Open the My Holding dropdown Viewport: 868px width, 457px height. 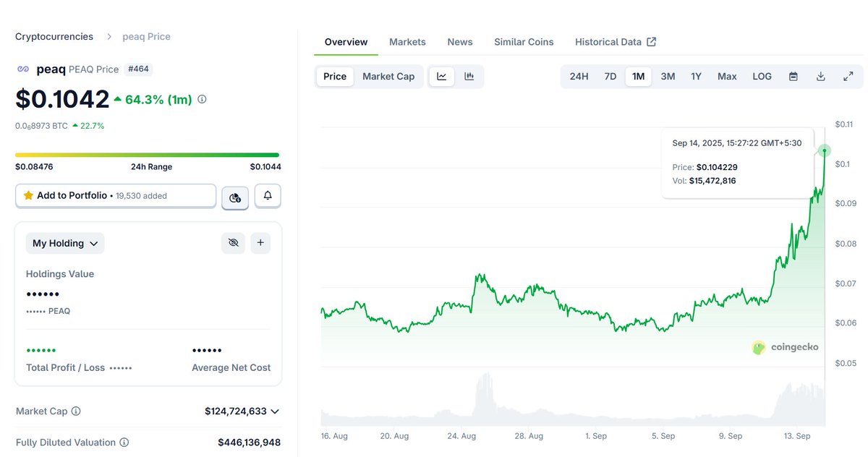coord(65,243)
